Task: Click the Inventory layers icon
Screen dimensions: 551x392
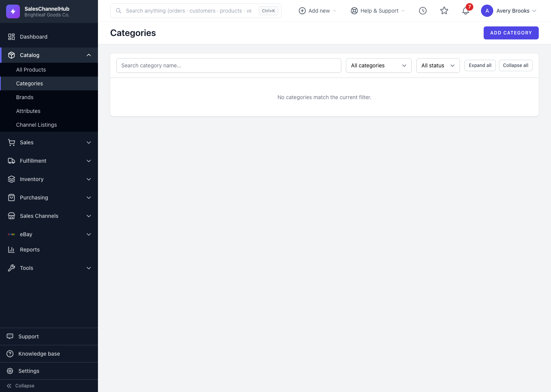Action: click(11, 179)
